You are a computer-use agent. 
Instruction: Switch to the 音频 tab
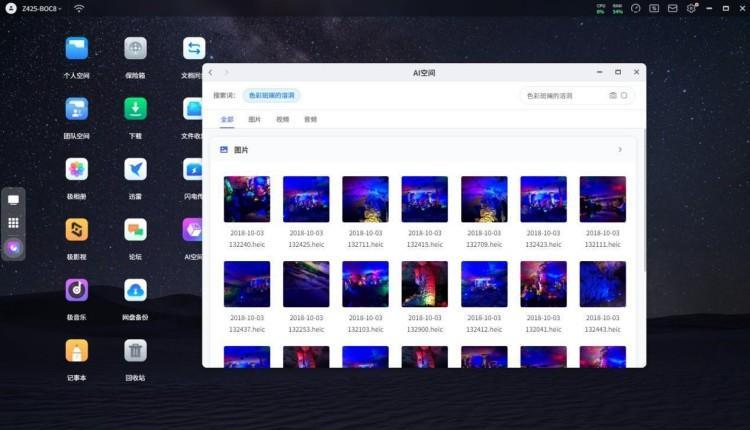(310, 119)
